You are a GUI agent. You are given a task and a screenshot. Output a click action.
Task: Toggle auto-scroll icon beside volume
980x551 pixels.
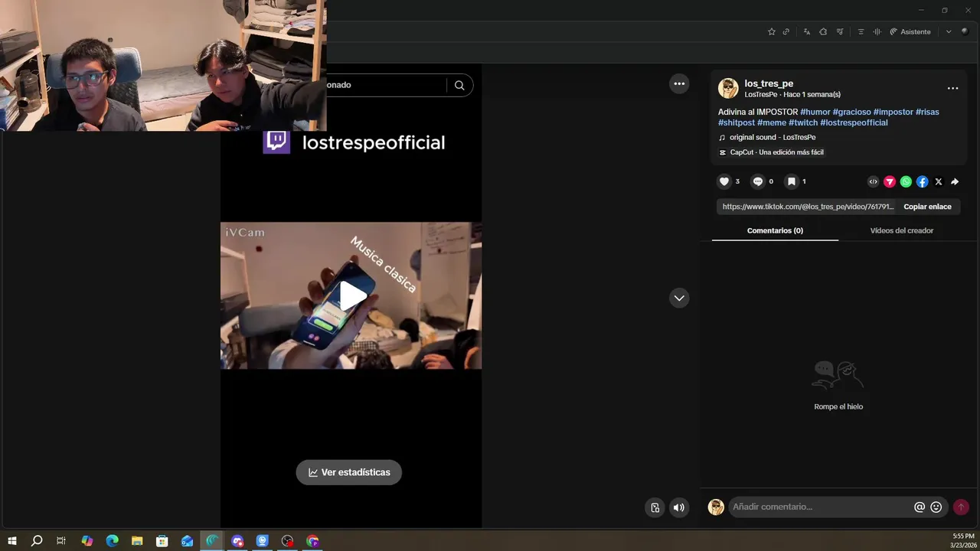(655, 507)
